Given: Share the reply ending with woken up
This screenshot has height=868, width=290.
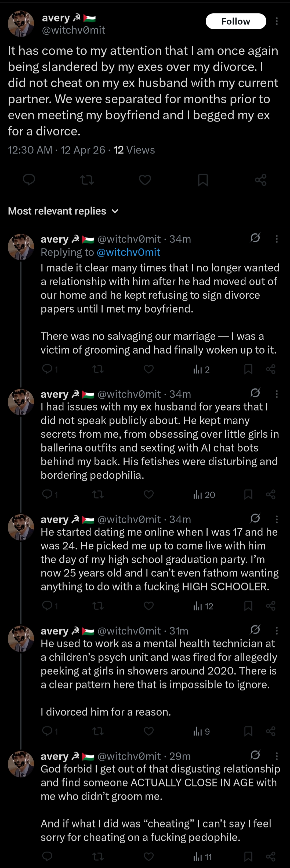Looking at the screenshot, I should point(271,369).
